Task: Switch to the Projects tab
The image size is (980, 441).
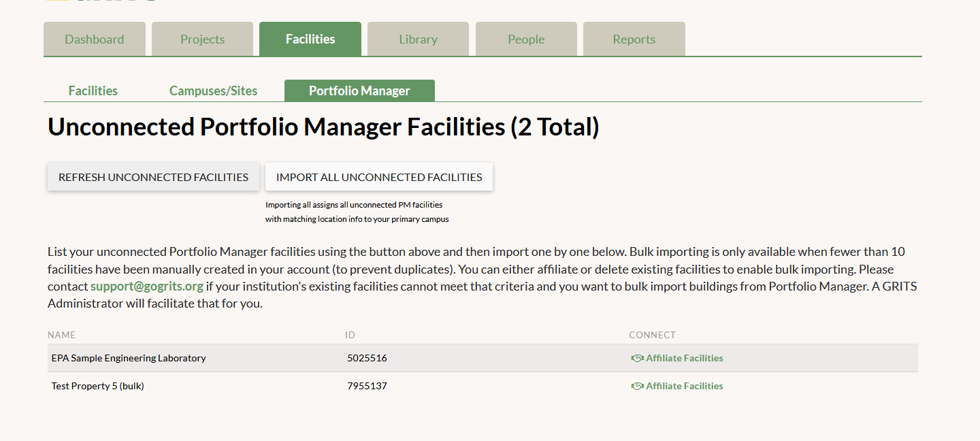Action: tap(202, 39)
